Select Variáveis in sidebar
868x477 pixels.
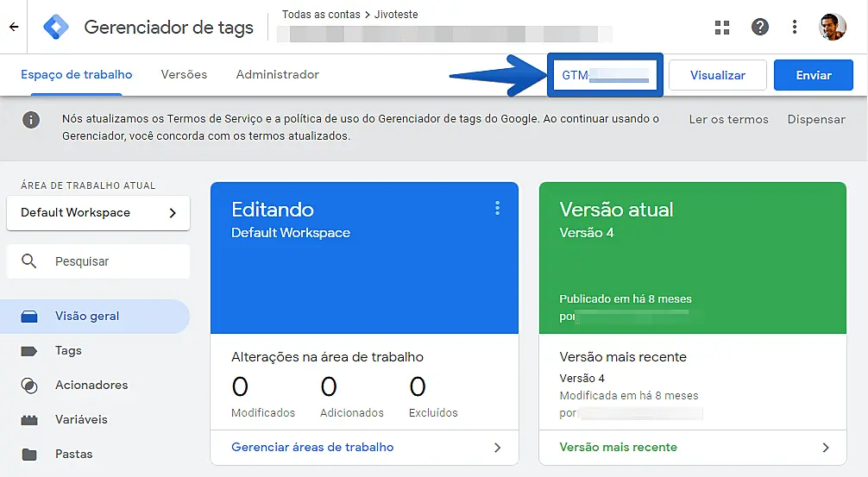coord(81,419)
